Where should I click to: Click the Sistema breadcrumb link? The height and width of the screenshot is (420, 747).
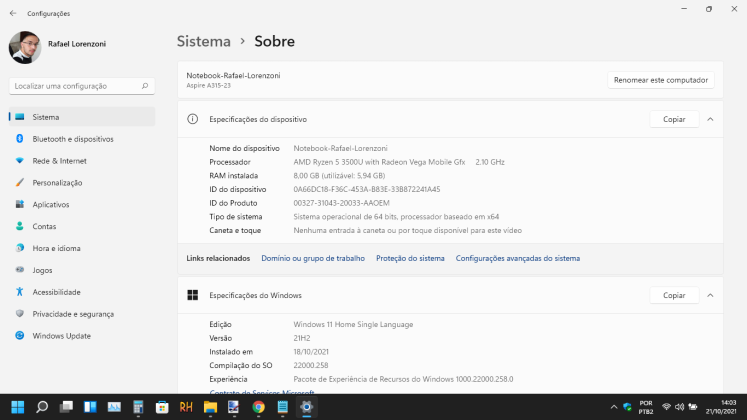click(204, 41)
